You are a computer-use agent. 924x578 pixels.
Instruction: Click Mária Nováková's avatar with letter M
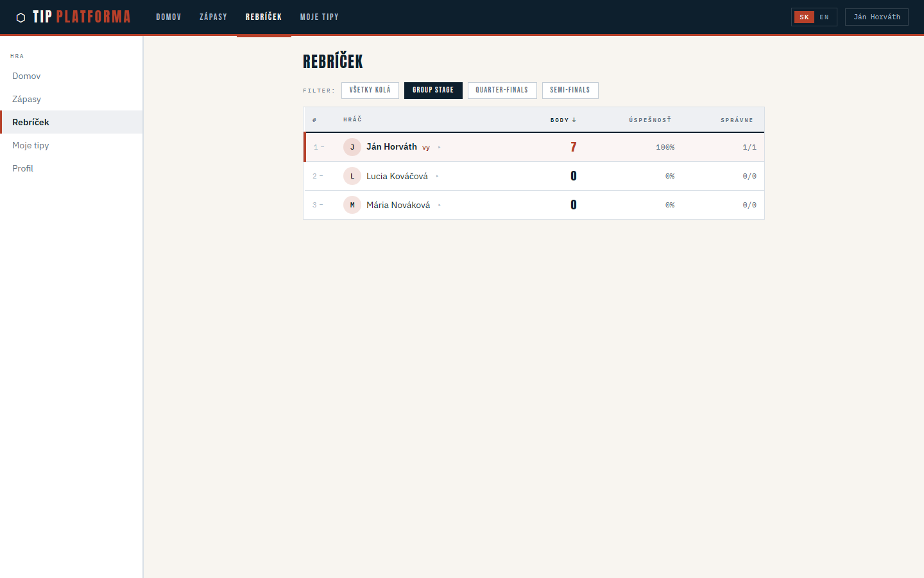(352, 205)
